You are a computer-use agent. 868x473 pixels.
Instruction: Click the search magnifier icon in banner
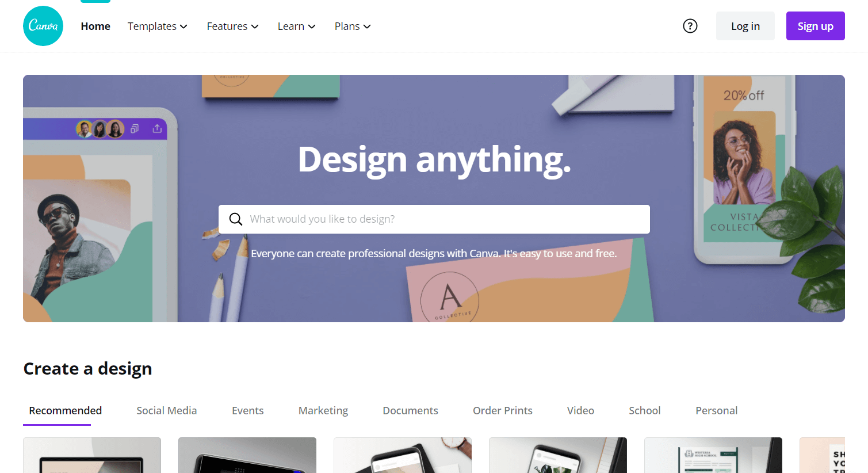(x=236, y=219)
